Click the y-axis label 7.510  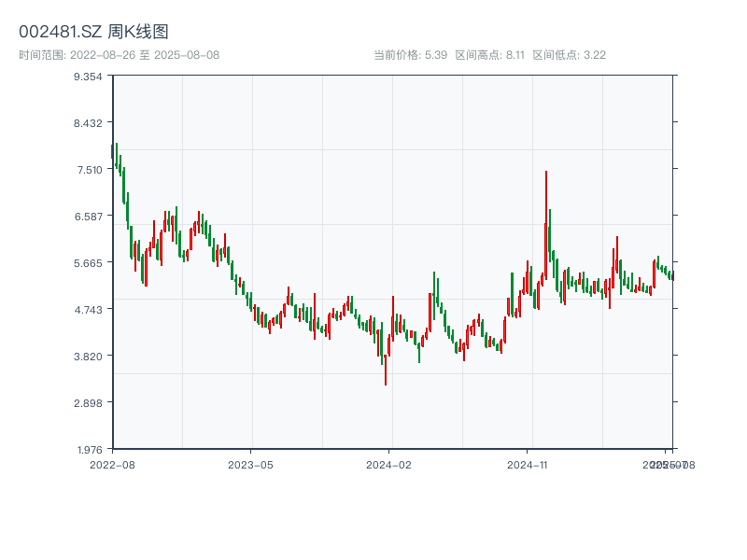[x=90, y=170]
